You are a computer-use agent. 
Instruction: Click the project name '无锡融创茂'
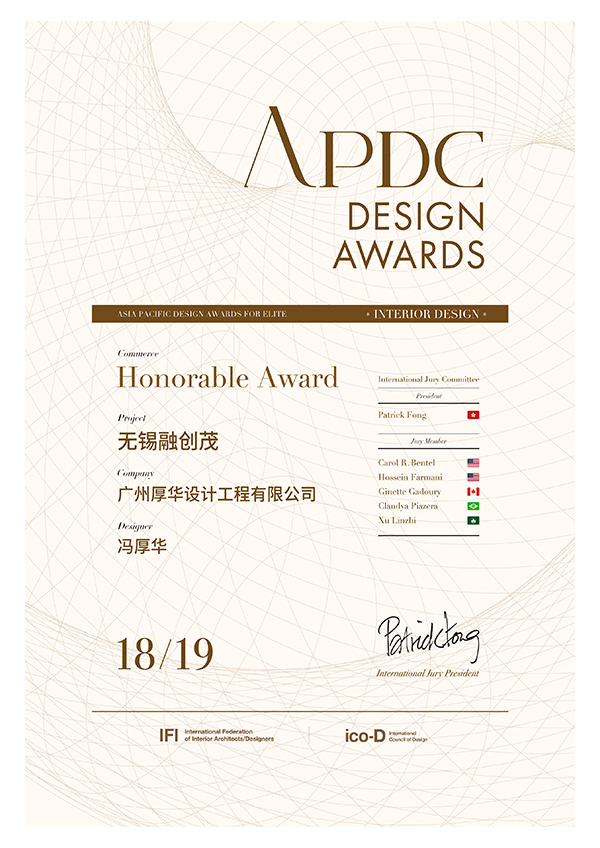pos(168,441)
